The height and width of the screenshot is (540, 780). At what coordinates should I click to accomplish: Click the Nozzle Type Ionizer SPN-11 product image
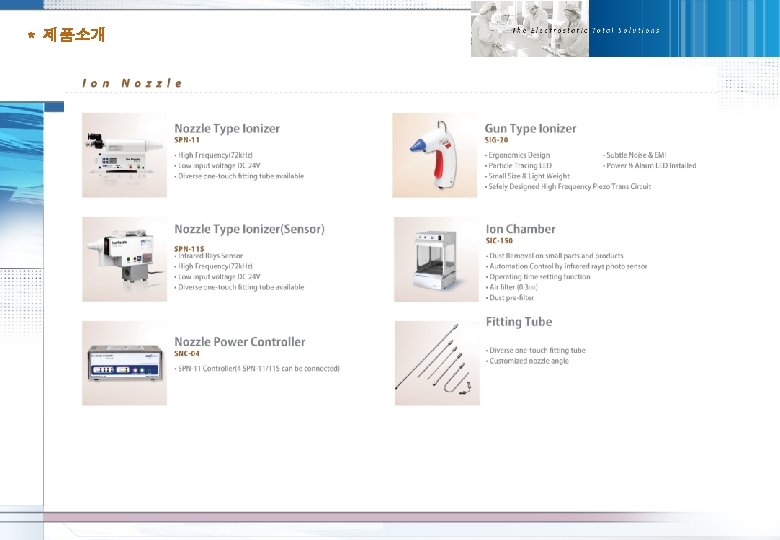pos(124,155)
